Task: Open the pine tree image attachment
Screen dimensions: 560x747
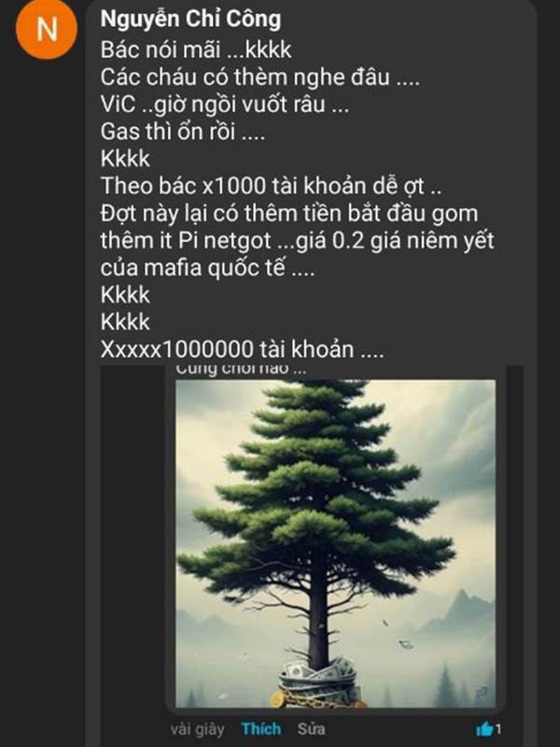Action: click(x=335, y=543)
